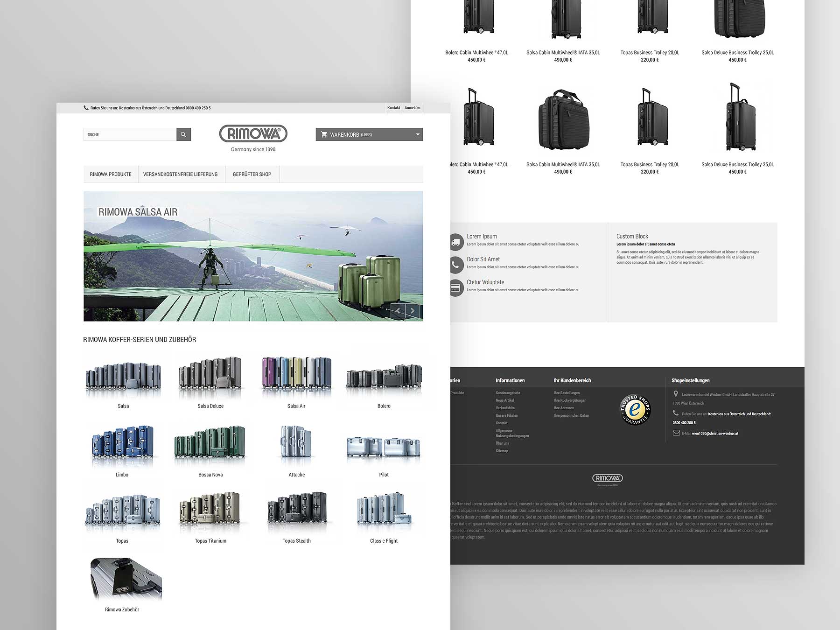Open Unsere Filialen footer link
Screen dimensions: 840x630
pos(507,415)
